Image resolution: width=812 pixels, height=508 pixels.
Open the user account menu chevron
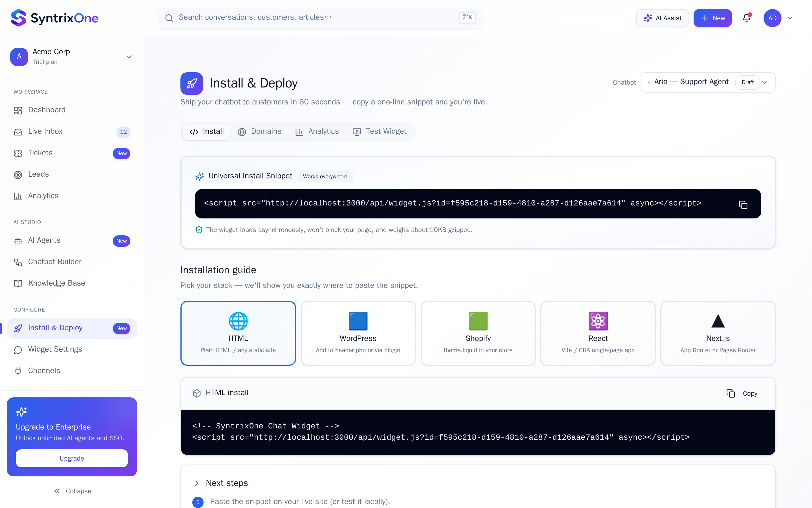[x=790, y=18]
